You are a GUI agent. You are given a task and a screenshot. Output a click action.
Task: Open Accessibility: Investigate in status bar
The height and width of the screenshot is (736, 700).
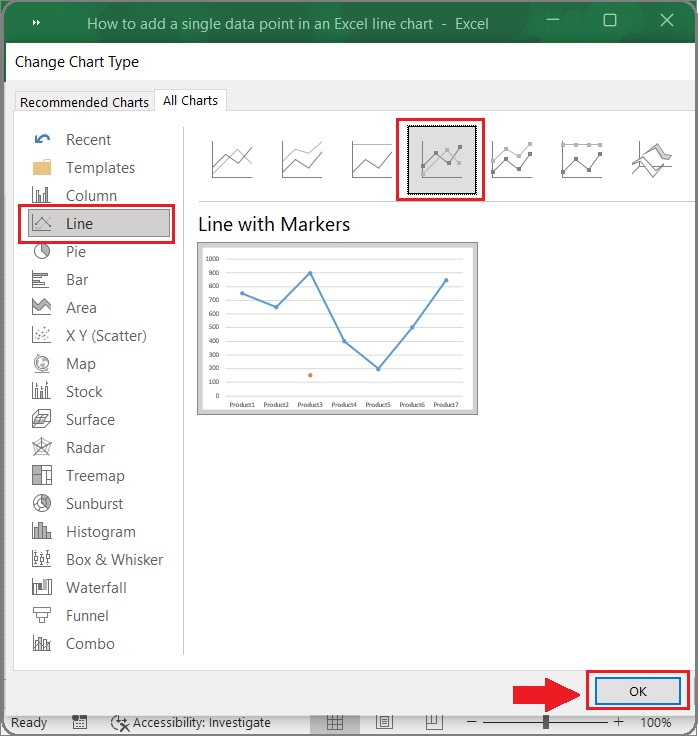[x=191, y=722]
